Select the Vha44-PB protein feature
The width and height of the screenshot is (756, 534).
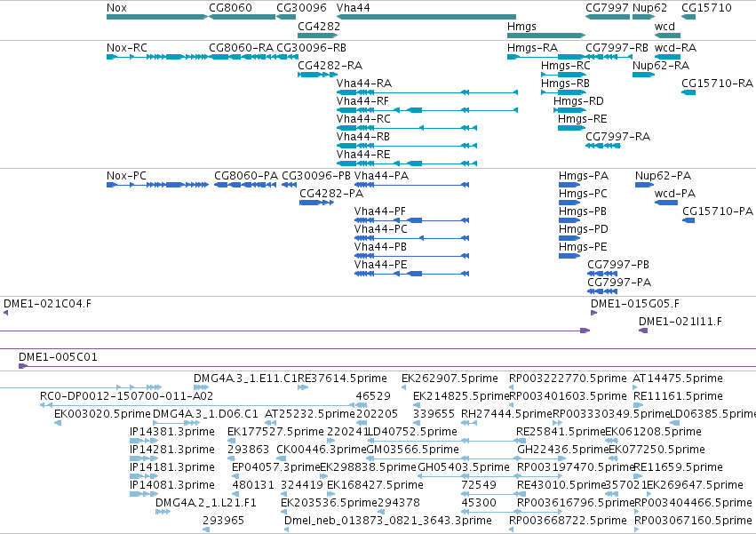pos(411,256)
